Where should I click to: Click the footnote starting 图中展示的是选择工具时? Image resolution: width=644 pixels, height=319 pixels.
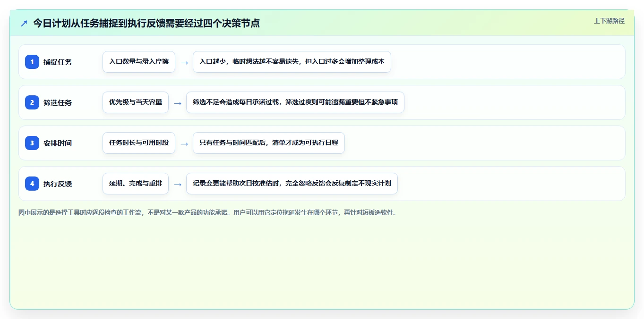click(208, 212)
